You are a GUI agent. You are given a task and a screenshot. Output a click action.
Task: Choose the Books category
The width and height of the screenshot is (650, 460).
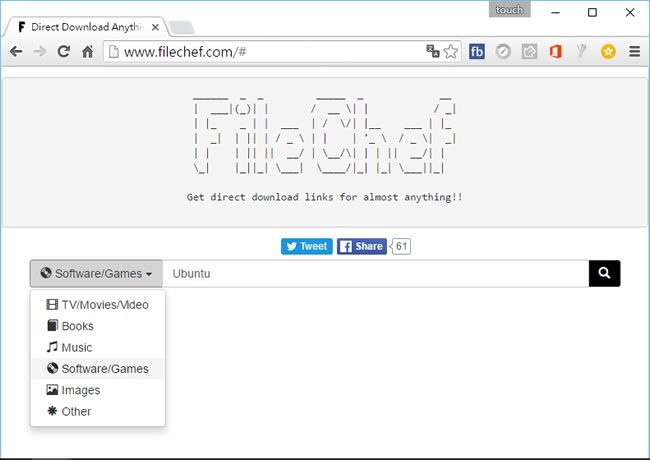pos(98,326)
